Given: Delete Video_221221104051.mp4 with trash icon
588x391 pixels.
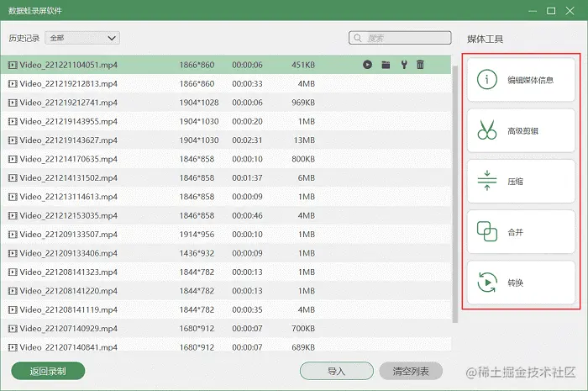Looking at the screenshot, I should [420, 65].
